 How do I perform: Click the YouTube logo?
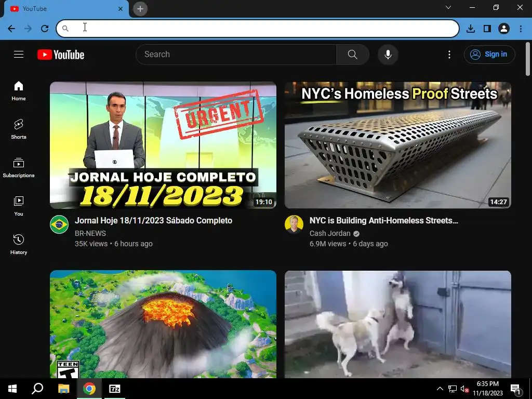pos(61,55)
